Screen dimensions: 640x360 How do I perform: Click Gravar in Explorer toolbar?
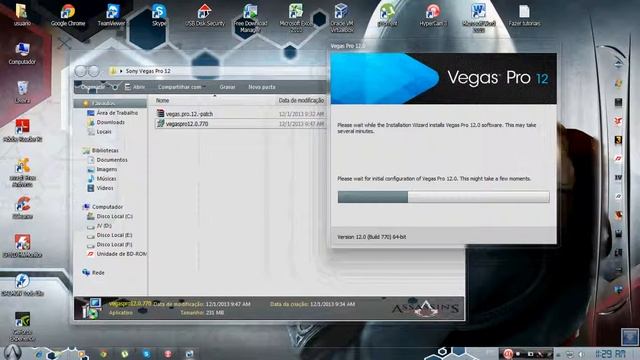click(227, 87)
